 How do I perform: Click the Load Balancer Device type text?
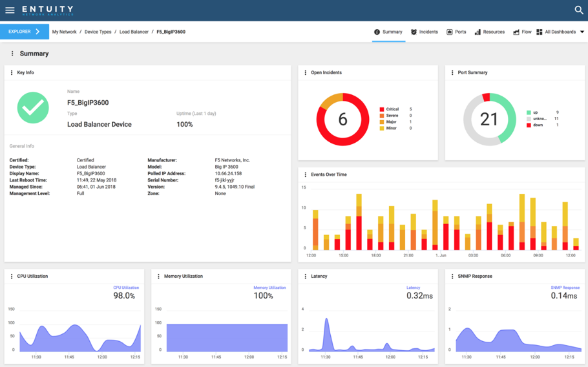100,125
